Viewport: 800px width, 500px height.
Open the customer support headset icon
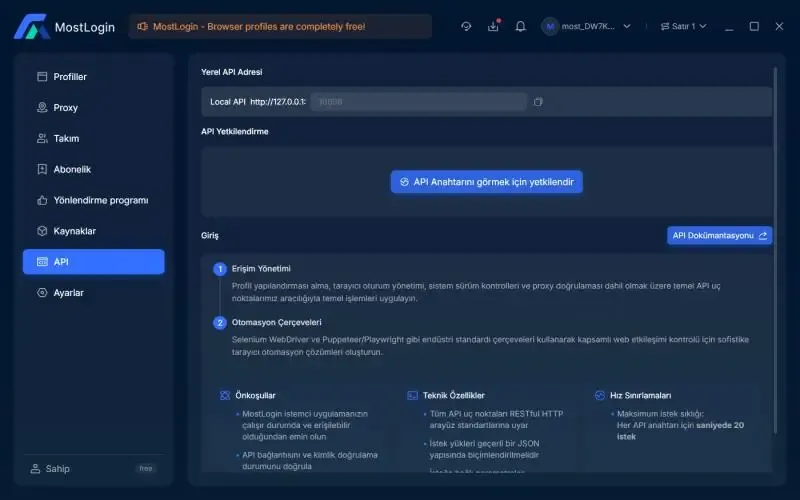(x=466, y=26)
